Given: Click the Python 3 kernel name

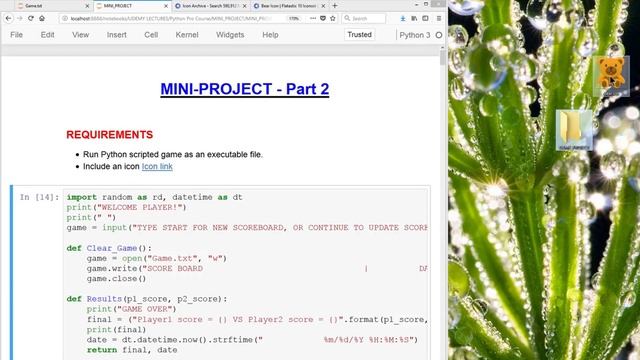Looking at the screenshot, I should point(415,35).
